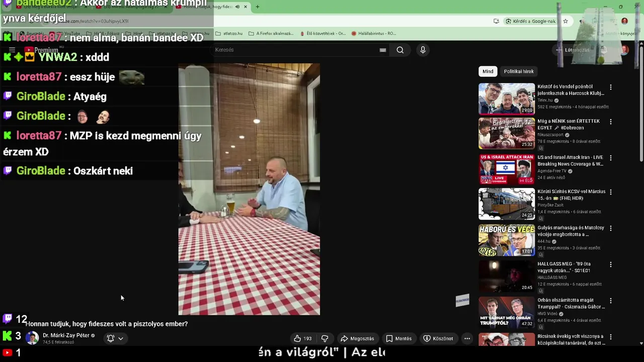Mute the tab via the speaker icon
This screenshot has width=644, height=362.
point(237,7)
